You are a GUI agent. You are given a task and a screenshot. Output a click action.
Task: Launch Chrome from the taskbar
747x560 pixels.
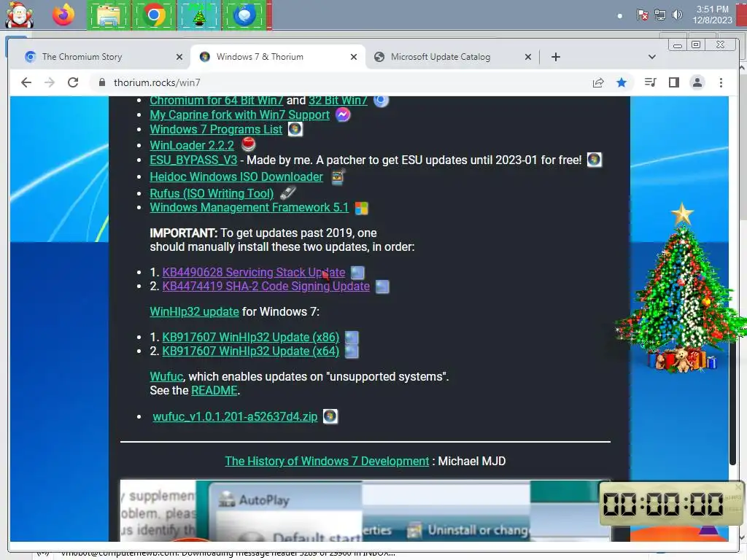pyautogui.click(x=153, y=16)
